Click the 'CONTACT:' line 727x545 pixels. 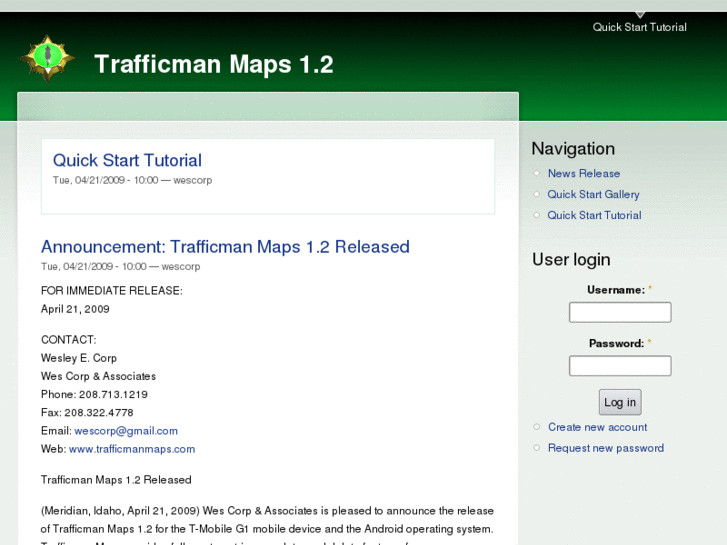pos(69,340)
